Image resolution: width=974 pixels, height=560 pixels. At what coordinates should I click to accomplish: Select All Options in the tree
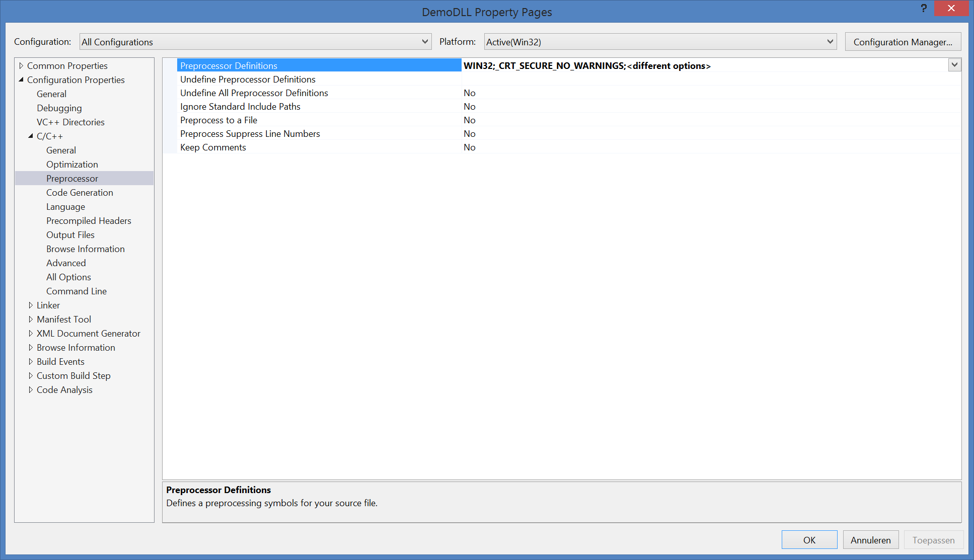[68, 277]
